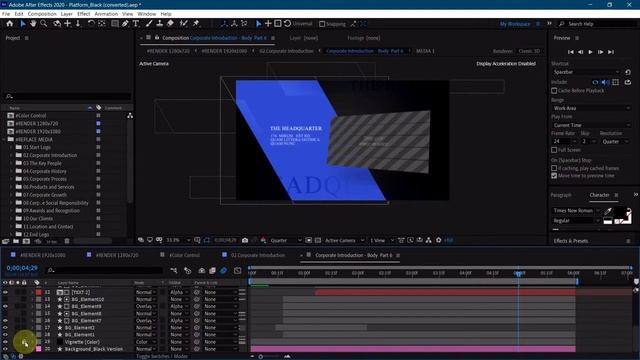Click the composition flowchart icon in viewer footer

[x=429, y=240]
